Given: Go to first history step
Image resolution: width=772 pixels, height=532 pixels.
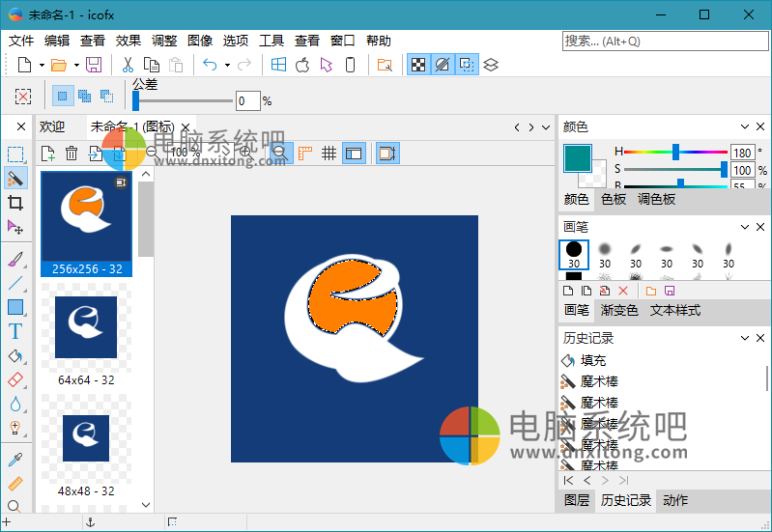Looking at the screenshot, I should pyautogui.click(x=569, y=480).
